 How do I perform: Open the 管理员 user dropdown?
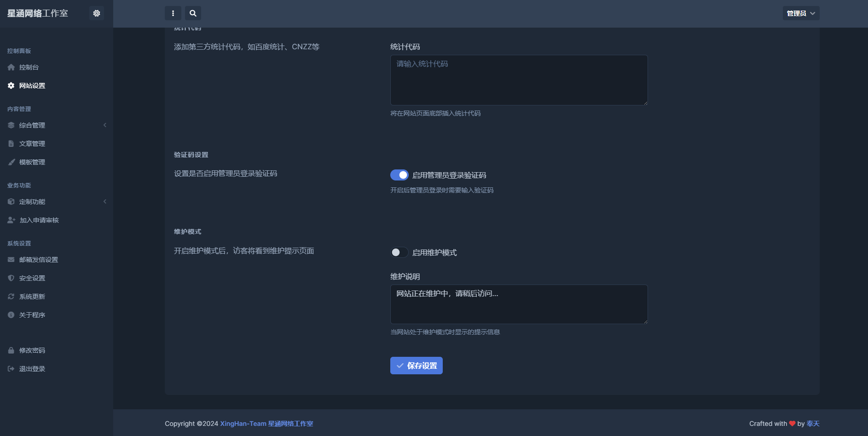click(801, 13)
